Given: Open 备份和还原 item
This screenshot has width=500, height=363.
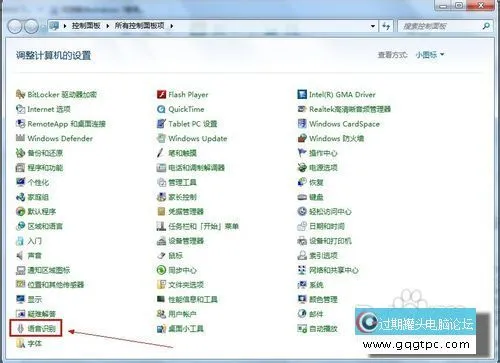Looking at the screenshot, I should pyautogui.click(x=39, y=153).
